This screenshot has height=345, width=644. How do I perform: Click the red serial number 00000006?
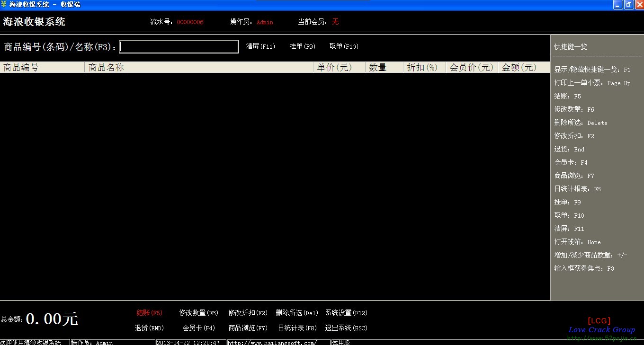pos(190,22)
